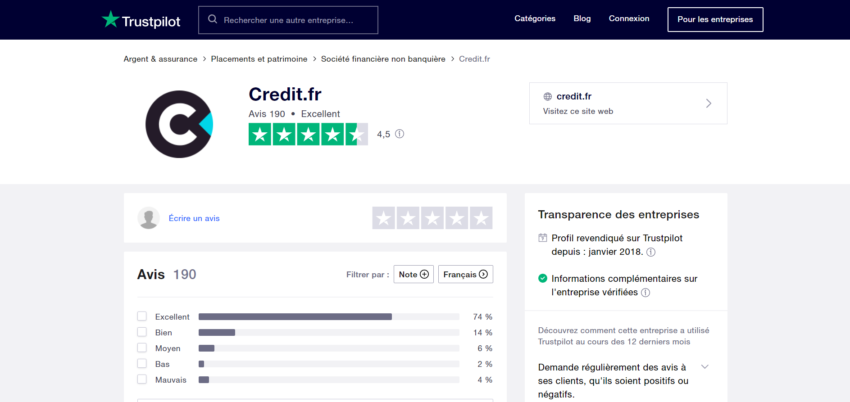Click the green TrustScore stars image
Image resolution: width=850 pixels, height=402 pixels.
pyautogui.click(x=308, y=134)
